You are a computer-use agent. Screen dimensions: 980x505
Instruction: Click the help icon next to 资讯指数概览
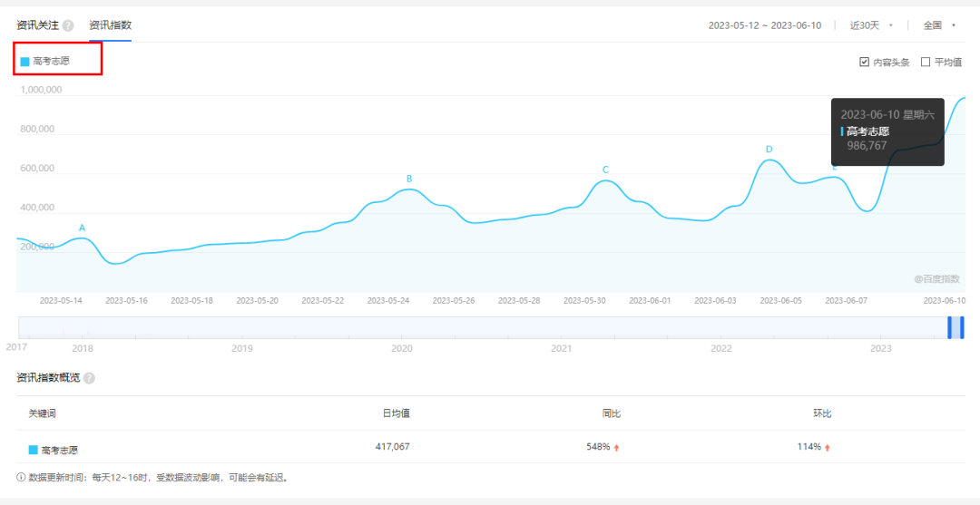tap(89, 378)
